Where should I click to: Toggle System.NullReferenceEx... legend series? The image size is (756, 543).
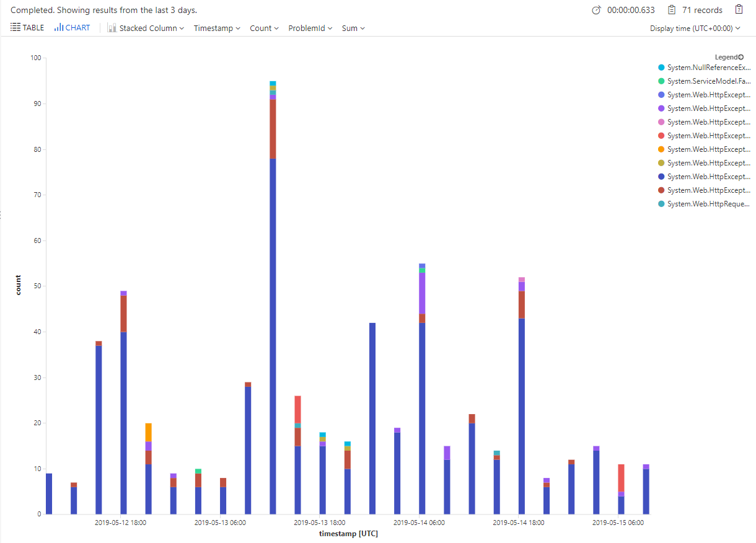pyautogui.click(x=705, y=68)
